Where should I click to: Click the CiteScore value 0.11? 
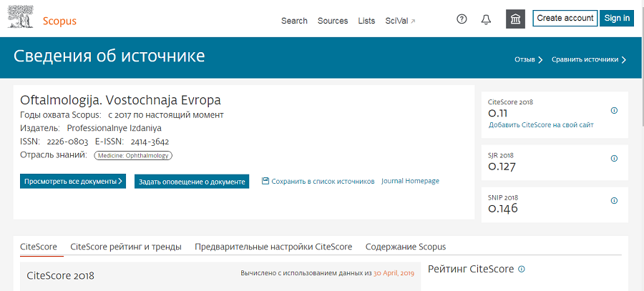[498, 113]
